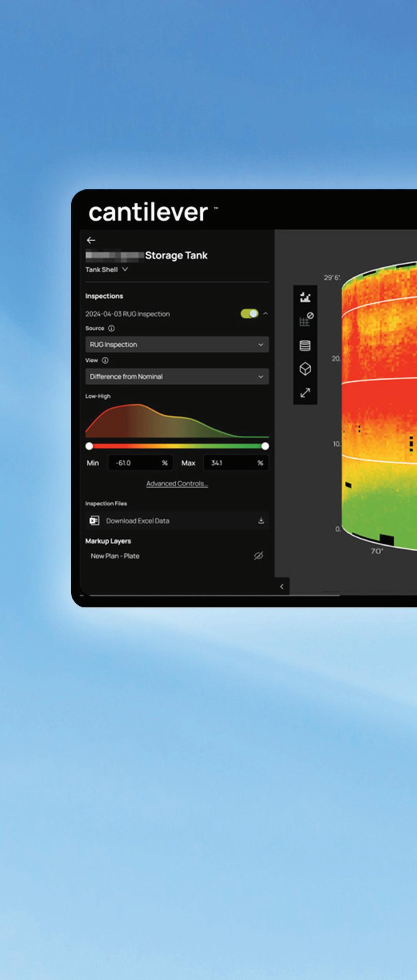Click the Min percentage input field
This screenshot has height=980, width=417.
[x=140, y=463]
